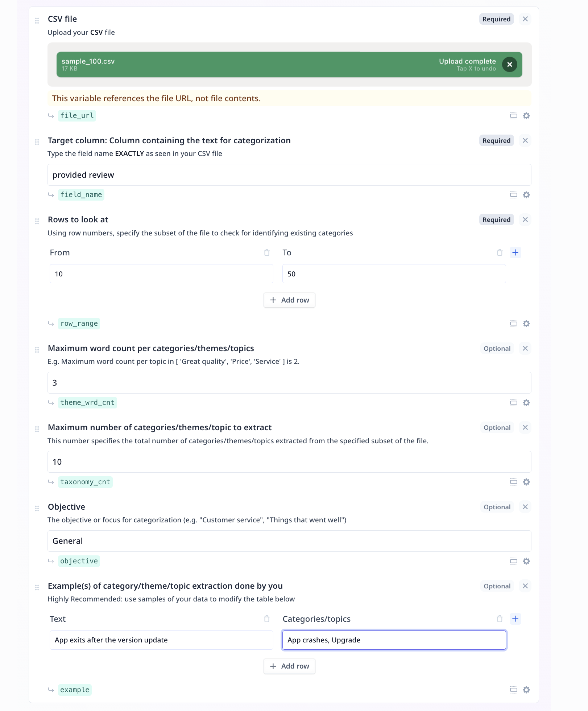Delete the Categories/topics column with trash icon
588x711 pixels.
[x=500, y=619]
